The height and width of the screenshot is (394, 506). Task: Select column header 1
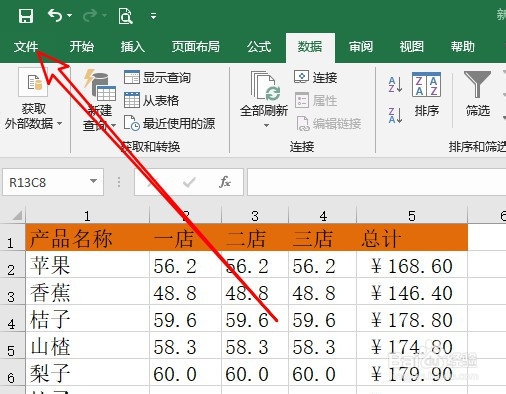click(x=87, y=216)
